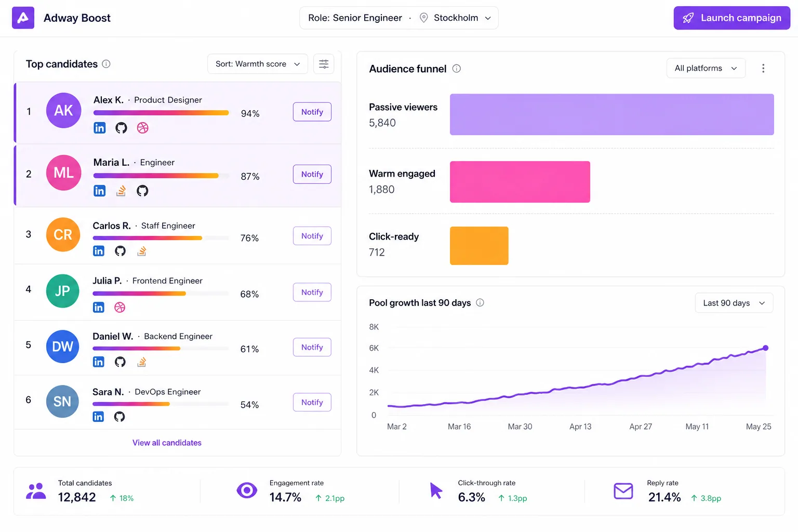
Task: Launch campaign with the purple button
Action: (x=732, y=18)
